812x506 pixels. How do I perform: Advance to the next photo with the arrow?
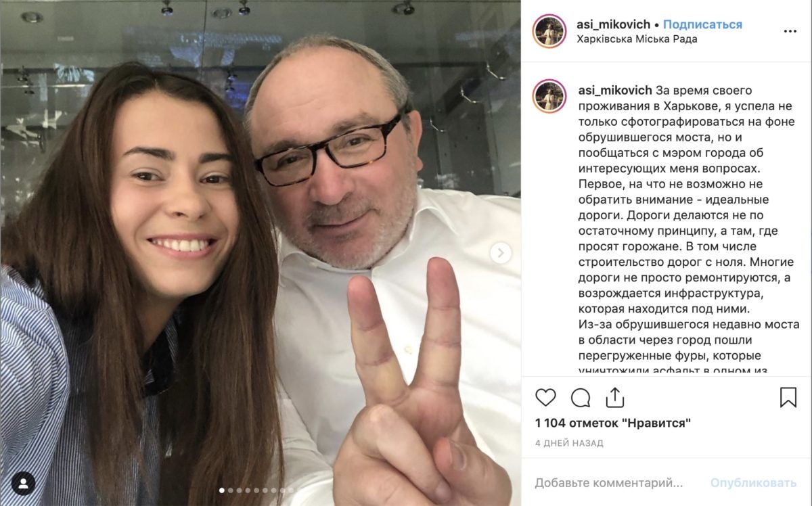(x=501, y=253)
